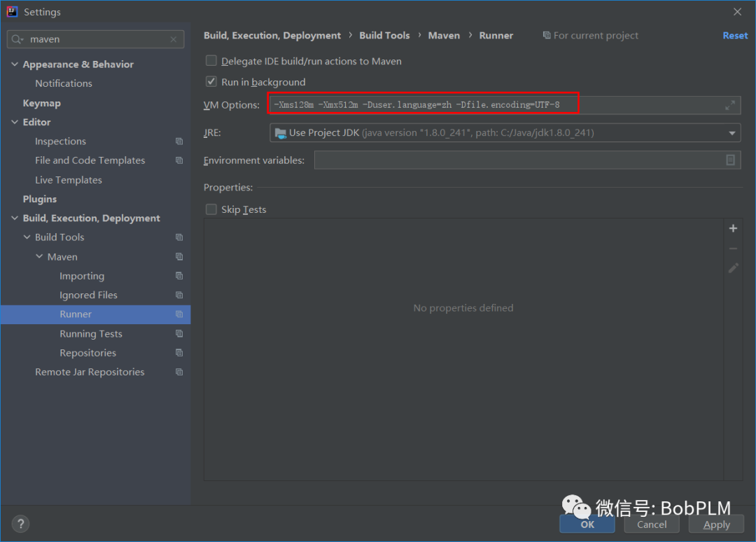Click the For current project icon
This screenshot has height=542, width=756.
point(547,35)
